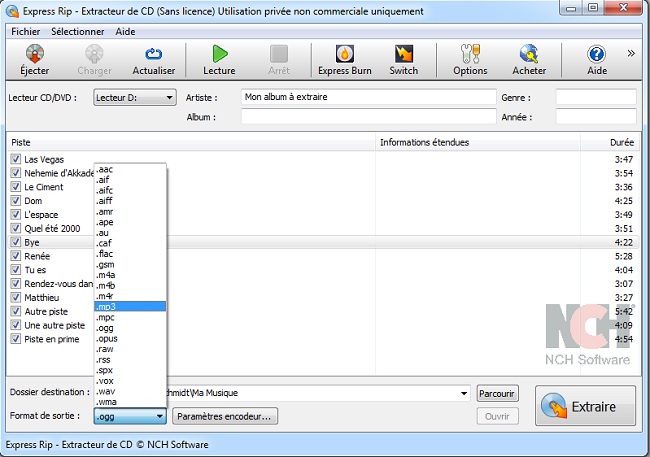650x457 pixels.
Task: Select the .ogg entry in format list
Action: 130,328
